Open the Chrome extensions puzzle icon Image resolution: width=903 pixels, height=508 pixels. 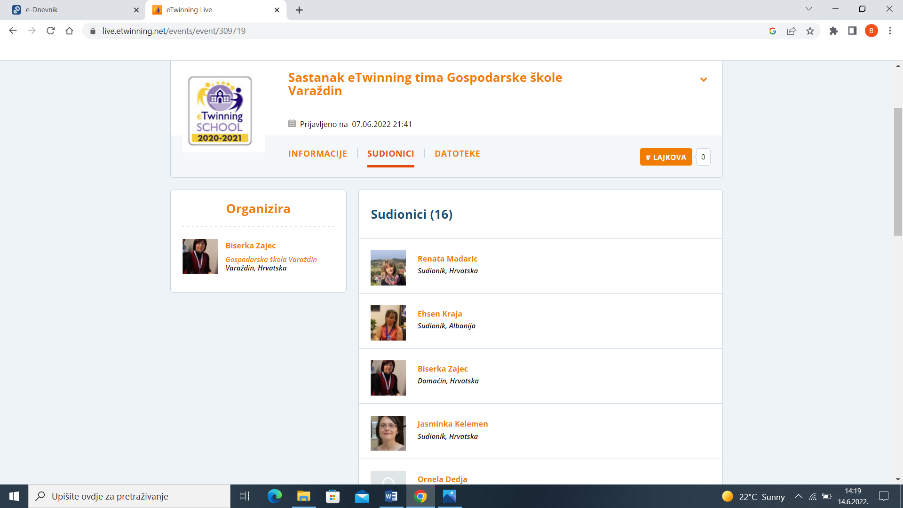coord(833,31)
